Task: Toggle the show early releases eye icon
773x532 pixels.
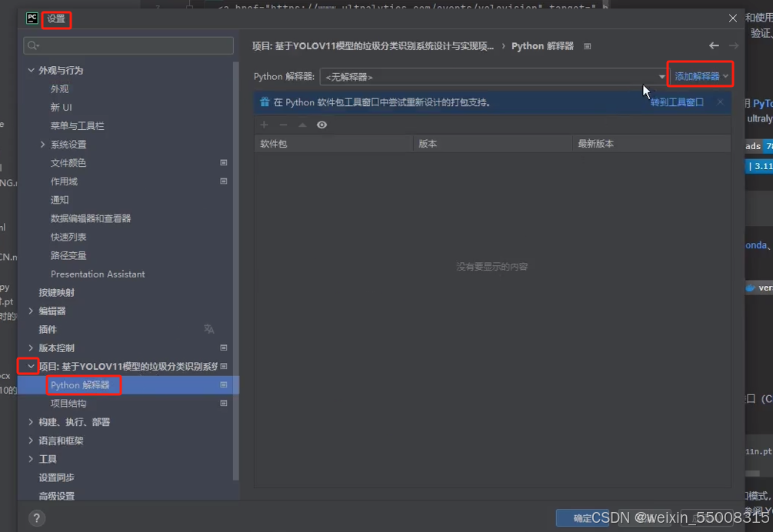Action: click(322, 125)
